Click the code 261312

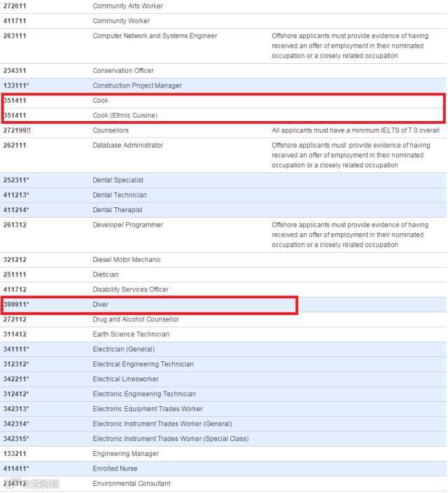coord(15,225)
